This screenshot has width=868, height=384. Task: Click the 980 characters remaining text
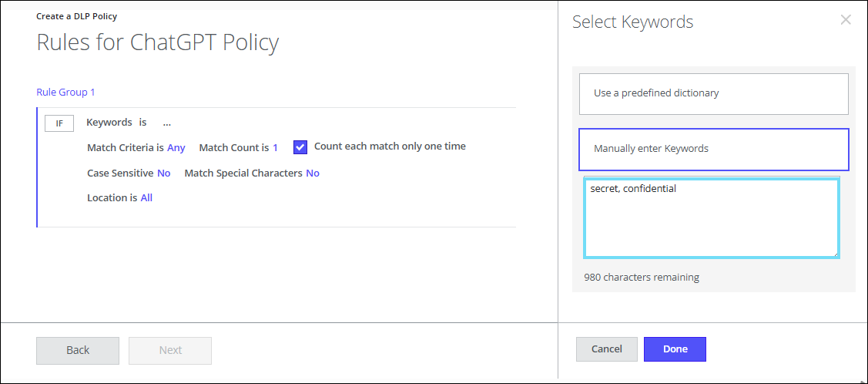[642, 278]
